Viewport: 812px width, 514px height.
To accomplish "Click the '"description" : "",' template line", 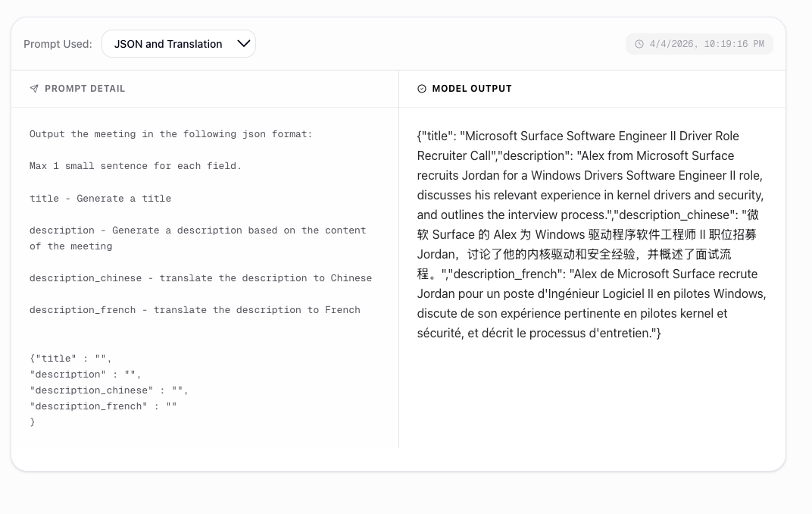I will [85, 375].
